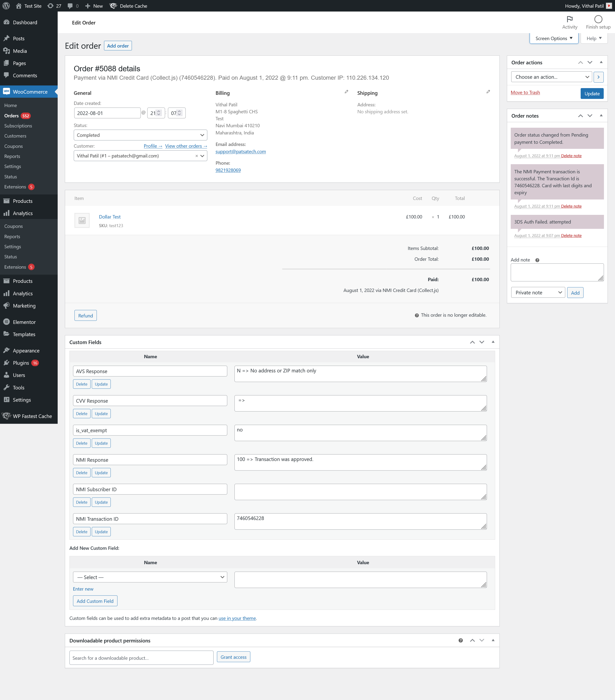Click Dollar Test product link
This screenshot has width=615, height=700.
(110, 217)
